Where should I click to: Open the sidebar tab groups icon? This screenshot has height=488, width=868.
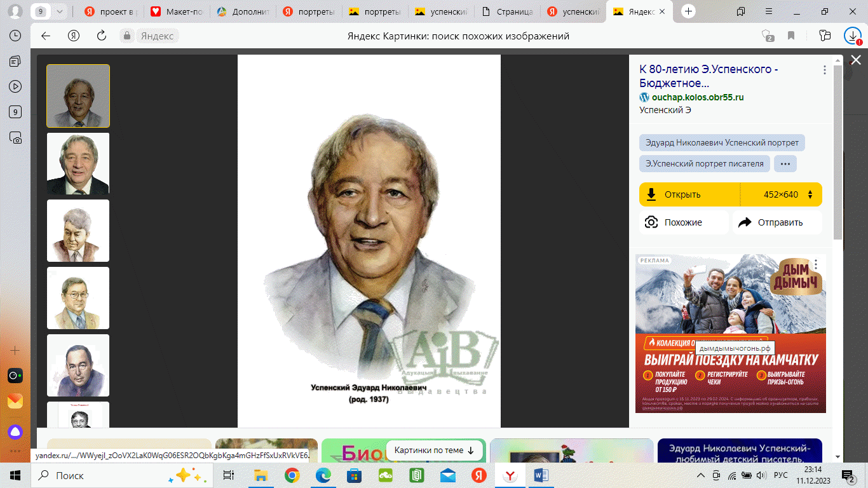[x=15, y=61]
